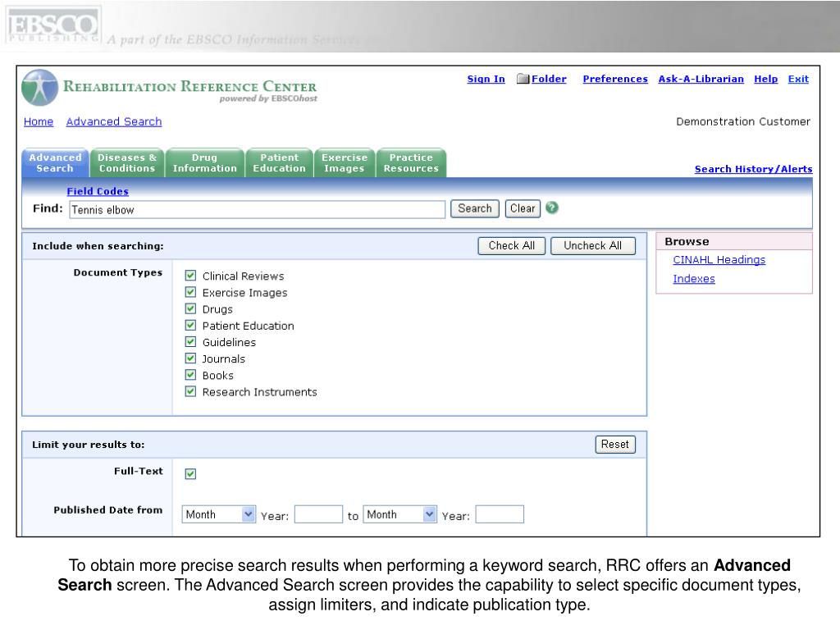Toggle the Research Instruments checkbox
Image resolution: width=840 pixels, height=630 pixels.
click(x=190, y=391)
